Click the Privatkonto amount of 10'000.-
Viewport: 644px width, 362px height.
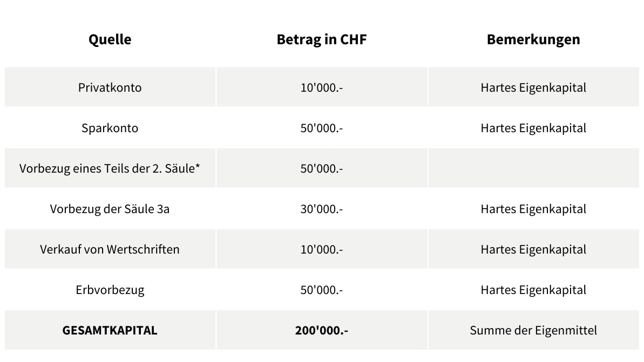click(x=321, y=87)
